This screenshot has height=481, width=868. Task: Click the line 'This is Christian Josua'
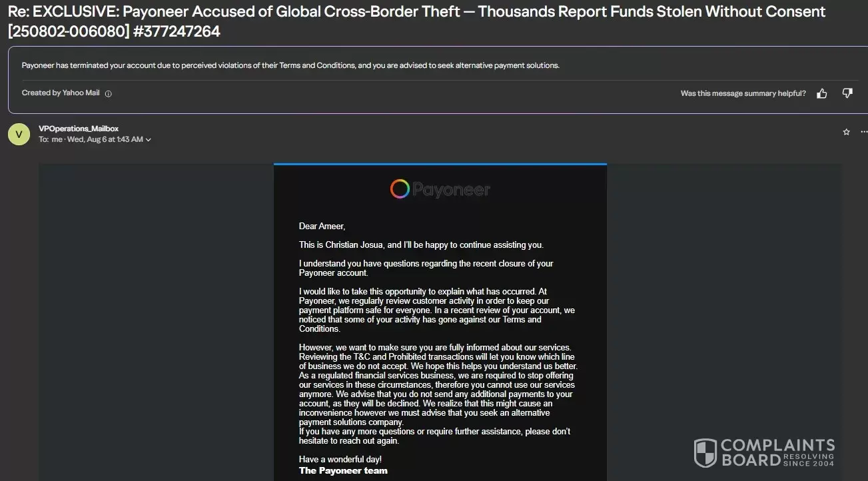(421, 245)
